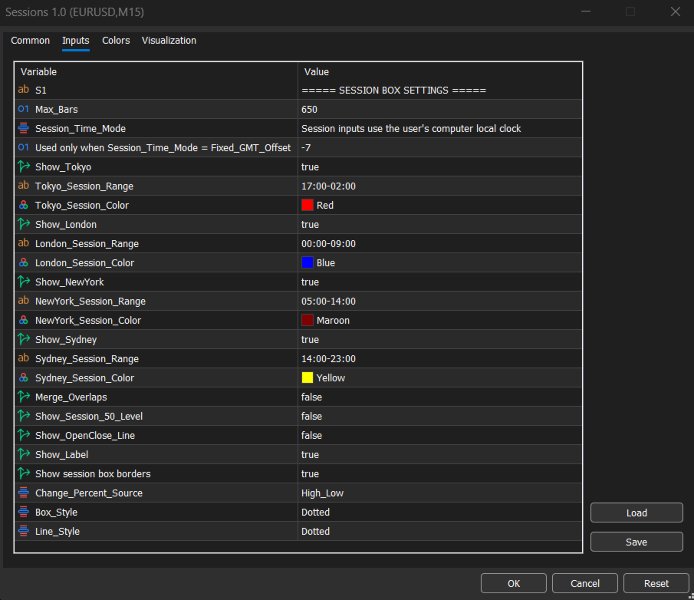Click the string icon beside Tokyo_Session_Range

tap(23, 186)
